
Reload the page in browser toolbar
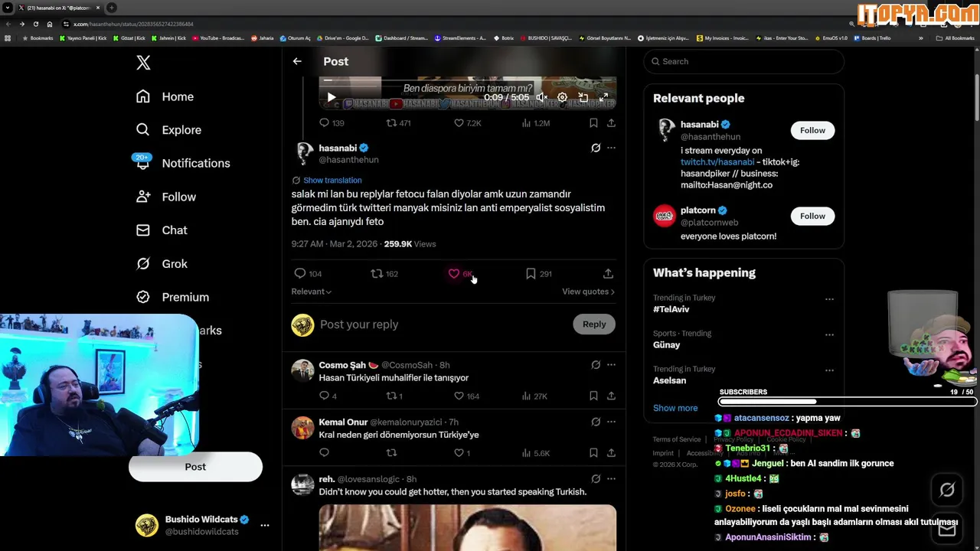35,24
